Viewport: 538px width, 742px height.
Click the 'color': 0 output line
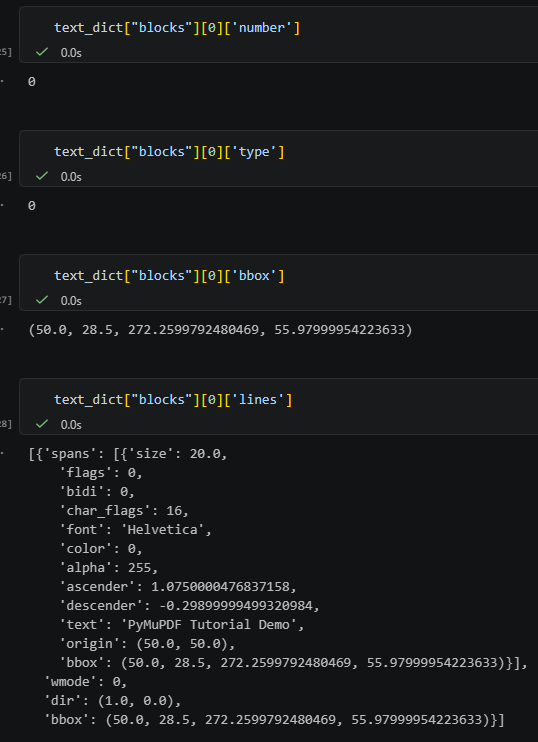pyautogui.click(x=101, y=548)
